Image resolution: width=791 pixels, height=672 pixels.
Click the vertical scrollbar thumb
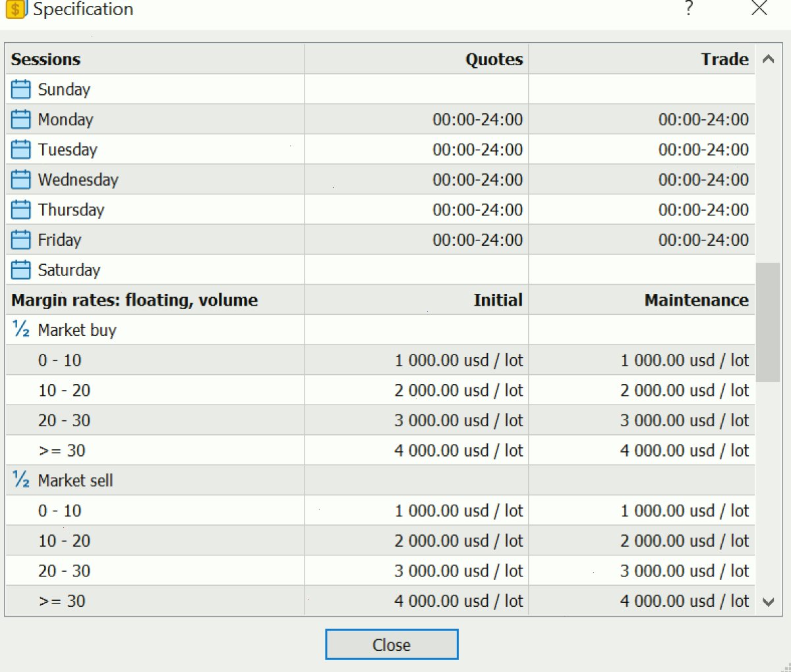pyautogui.click(x=768, y=322)
